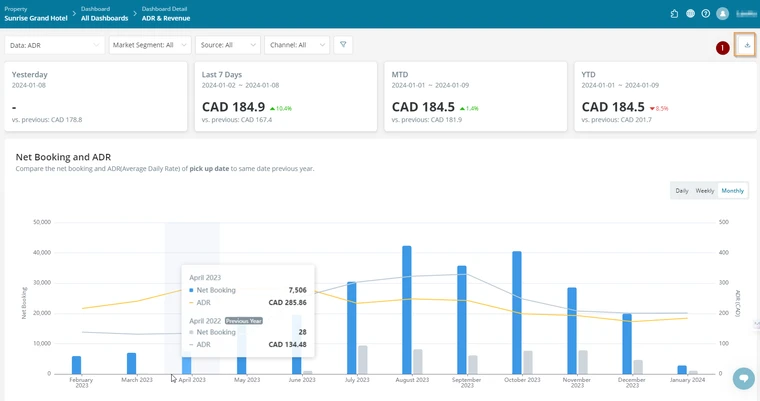Click the August 2023 blue booking bar
The width and height of the screenshot is (760, 401).
[x=407, y=310]
